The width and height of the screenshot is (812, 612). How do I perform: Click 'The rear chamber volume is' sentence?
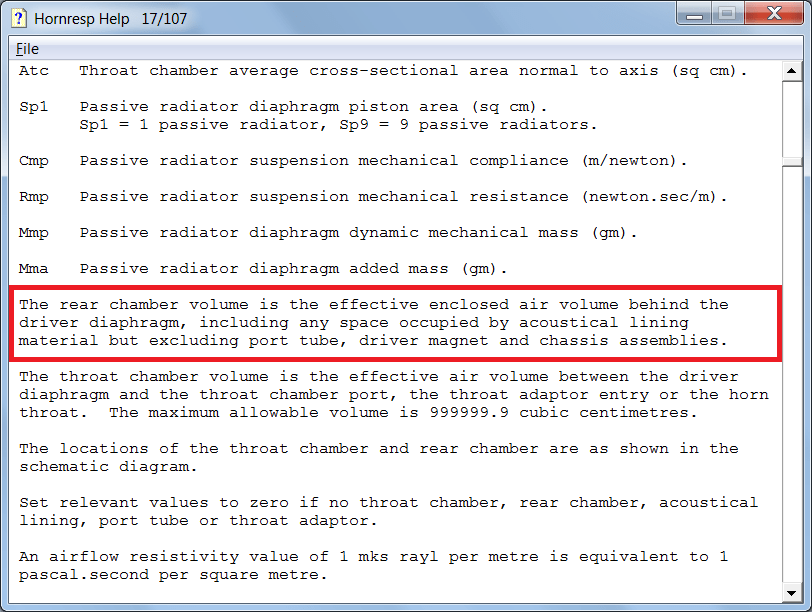(x=373, y=304)
